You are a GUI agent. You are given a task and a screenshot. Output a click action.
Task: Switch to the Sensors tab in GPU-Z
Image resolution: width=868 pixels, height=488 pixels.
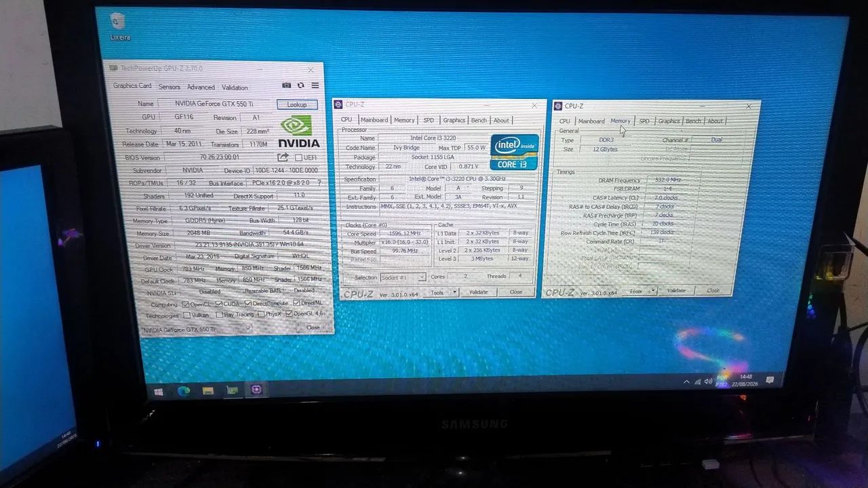pyautogui.click(x=170, y=87)
